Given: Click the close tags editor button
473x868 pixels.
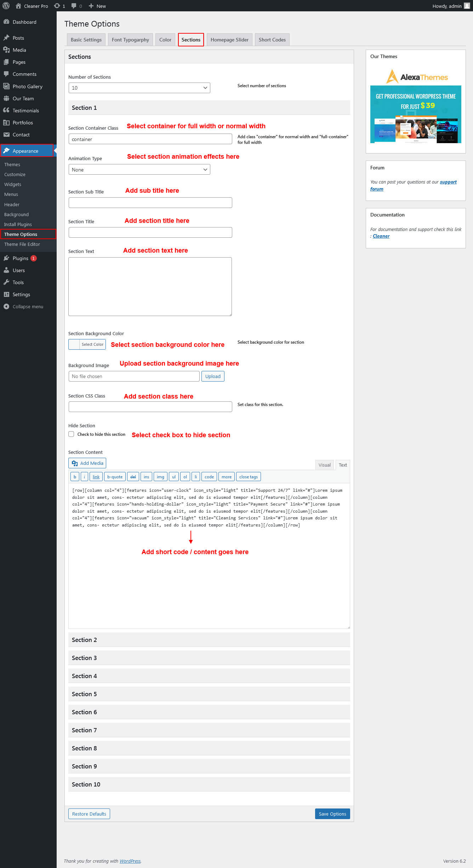Looking at the screenshot, I should (x=249, y=477).
